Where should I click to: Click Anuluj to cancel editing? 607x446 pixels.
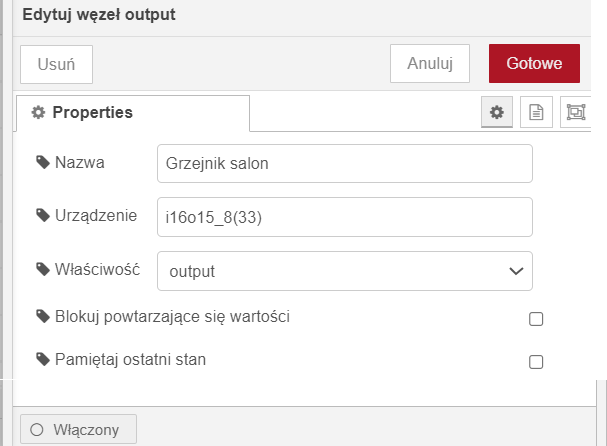pyautogui.click(x=430, y=63)
